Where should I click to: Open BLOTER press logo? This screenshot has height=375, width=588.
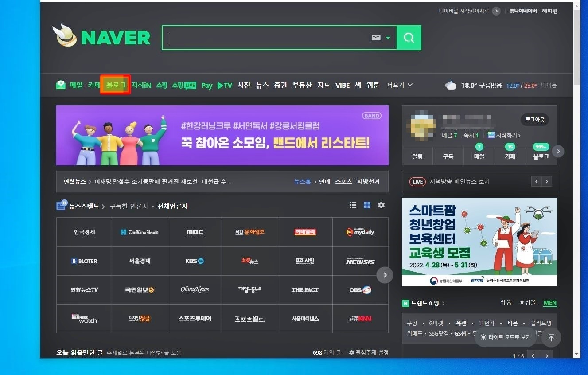point(84,261)
